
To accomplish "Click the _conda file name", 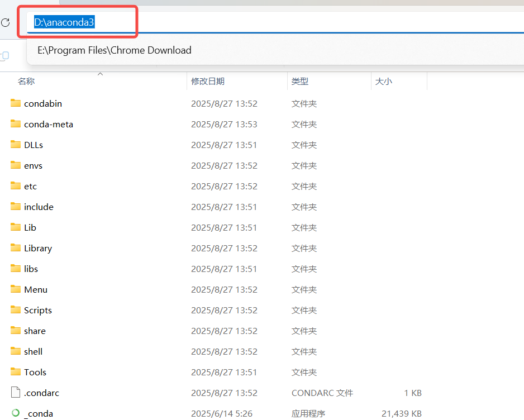I will (x=39, y=414).
